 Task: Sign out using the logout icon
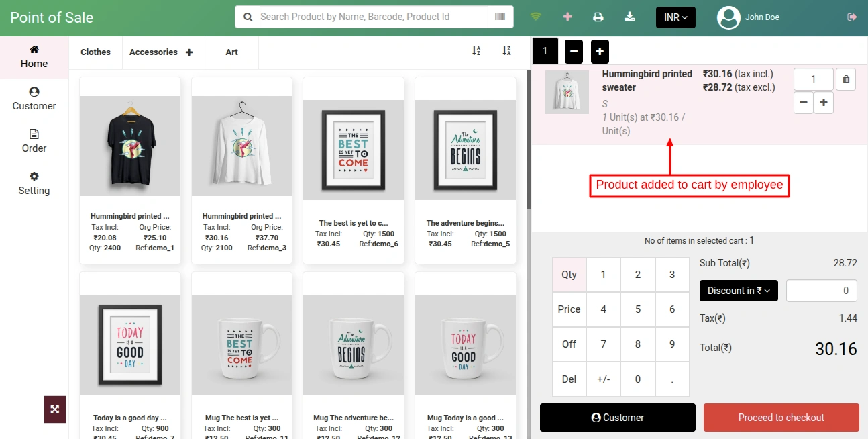click(x=852, y=17)
